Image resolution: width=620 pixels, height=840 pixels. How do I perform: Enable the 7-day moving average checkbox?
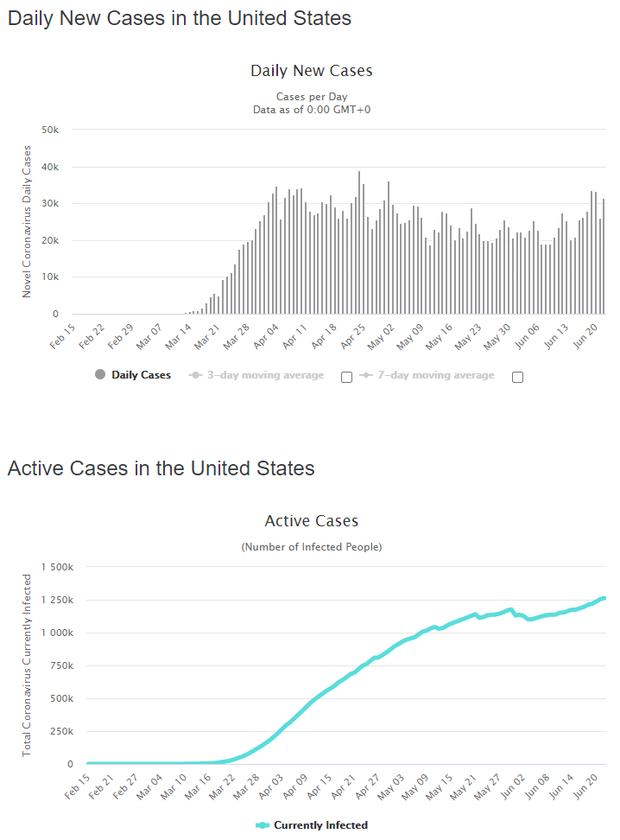pyautogui.click(x=518, y=377)
